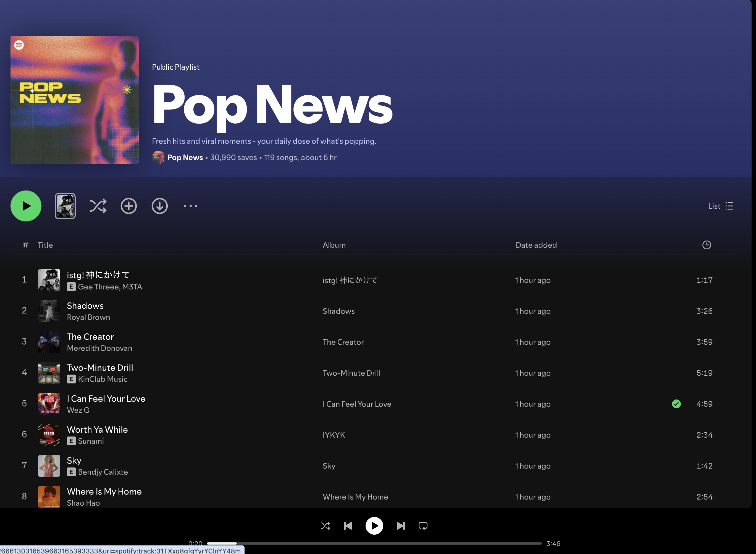Open the Pop News playlist cover image
The width and height of the screenshot is (756, 554).
[74, 100]
